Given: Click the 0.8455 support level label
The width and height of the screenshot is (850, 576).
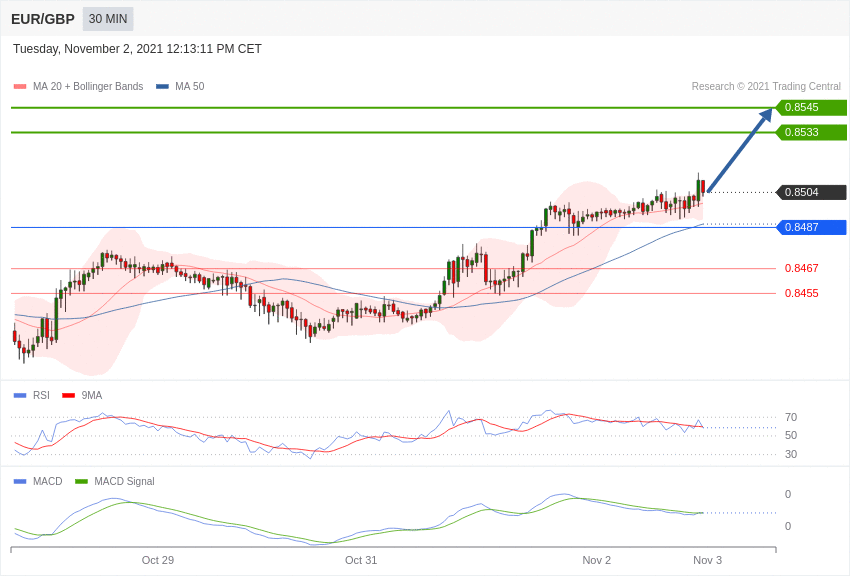Looking at the screenshot, I should point(801,293).
